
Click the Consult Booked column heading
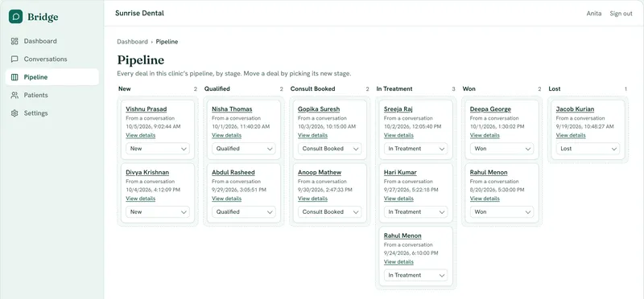312,88
